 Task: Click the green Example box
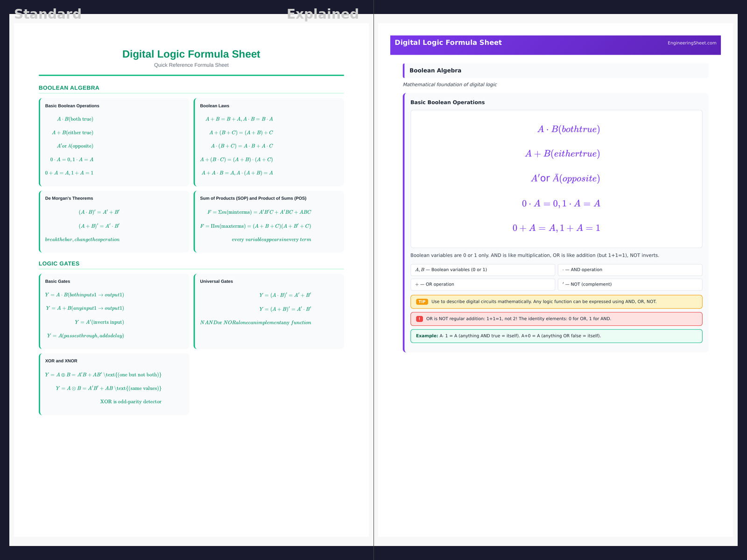click(x=556, y=336)
